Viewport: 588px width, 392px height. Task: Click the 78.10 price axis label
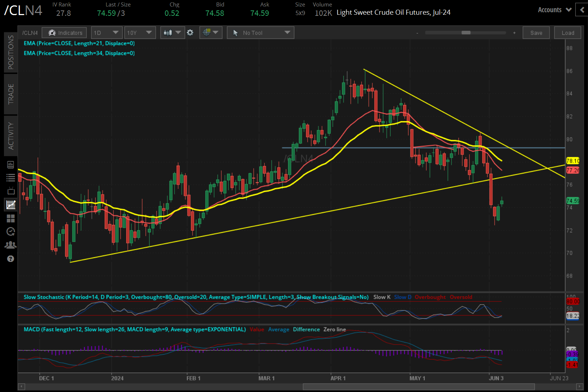[x=573, y=161]
